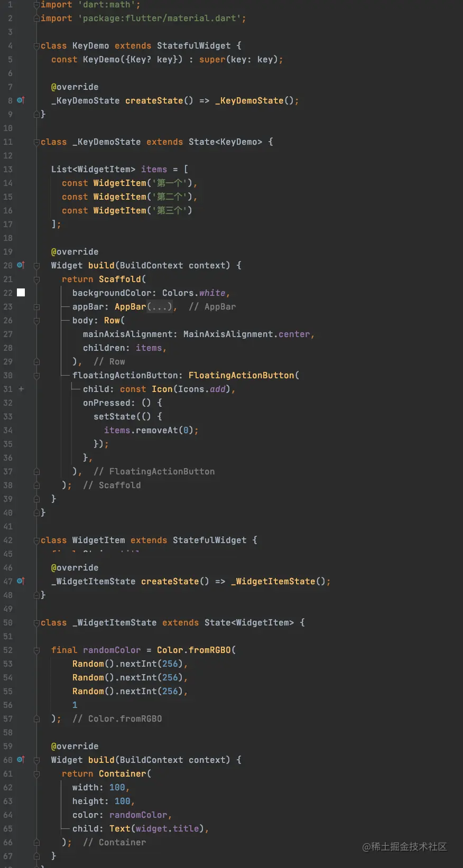Screen dimensions: 463x868
Task: Collapse the build method on line 60
Action: 37,760
